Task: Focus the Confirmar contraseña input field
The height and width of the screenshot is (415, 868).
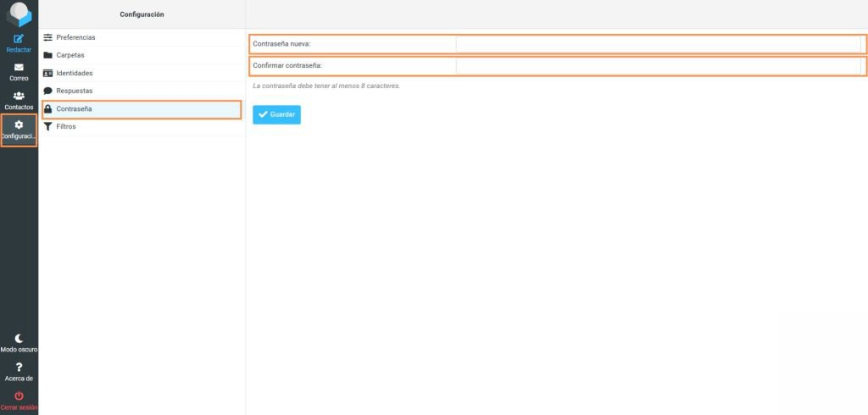Action: click(x=658, y=66)
